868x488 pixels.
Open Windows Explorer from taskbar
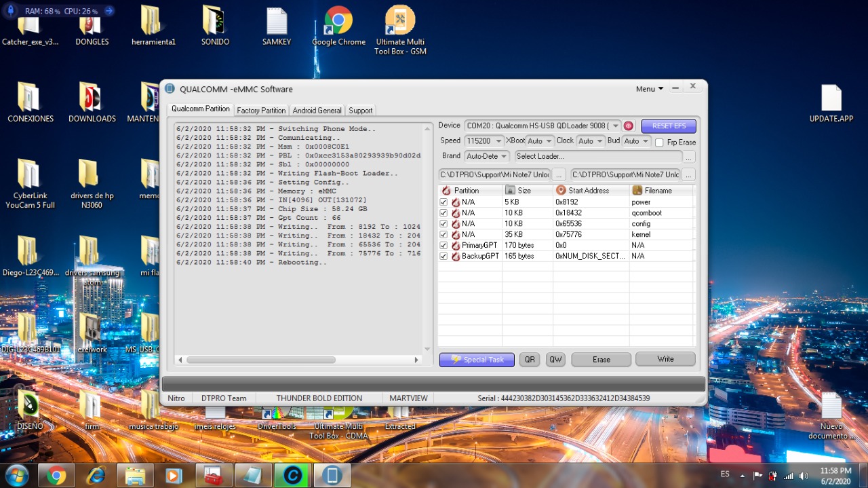click(135, 475)
